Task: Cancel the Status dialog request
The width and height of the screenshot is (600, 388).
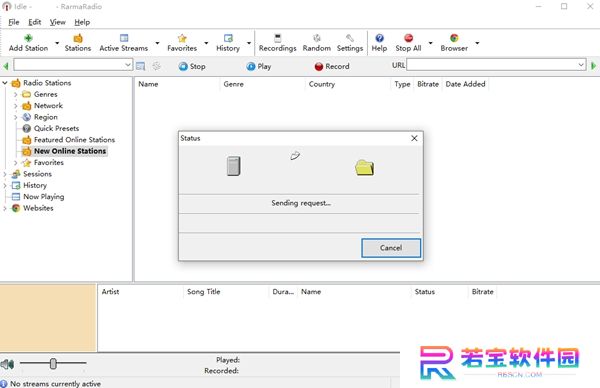Action: pos(391,248)
